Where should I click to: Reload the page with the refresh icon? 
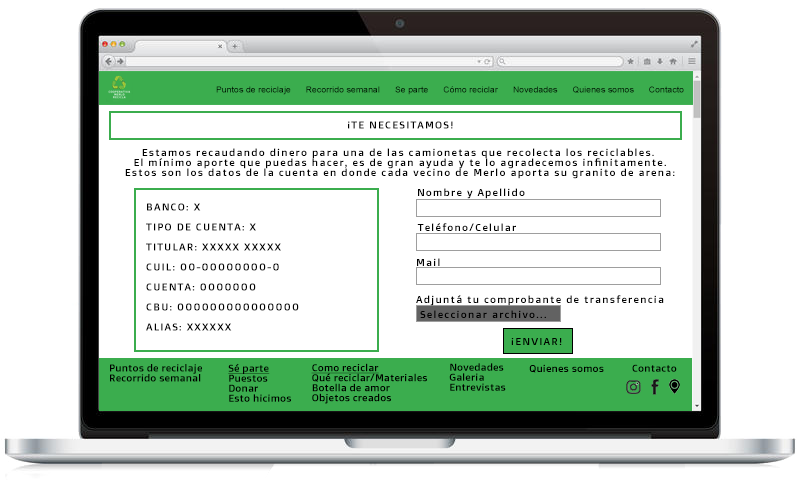tap(487, 62)
